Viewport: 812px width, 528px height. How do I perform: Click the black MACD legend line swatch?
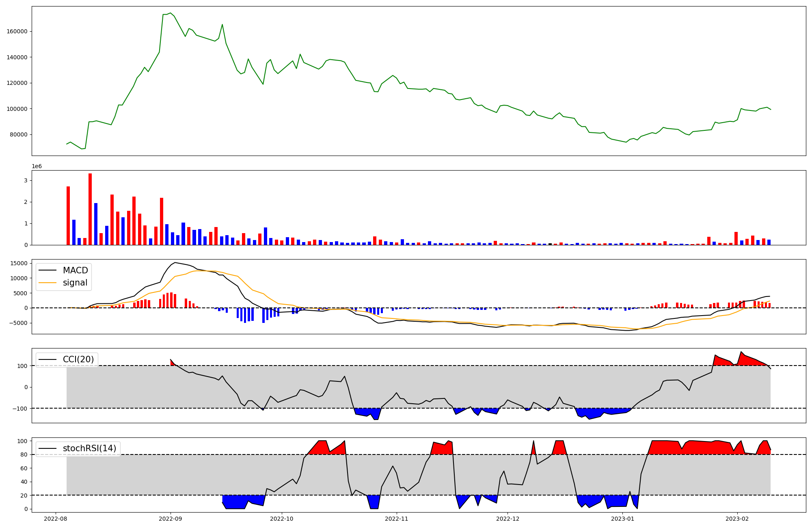click(48, 270)
